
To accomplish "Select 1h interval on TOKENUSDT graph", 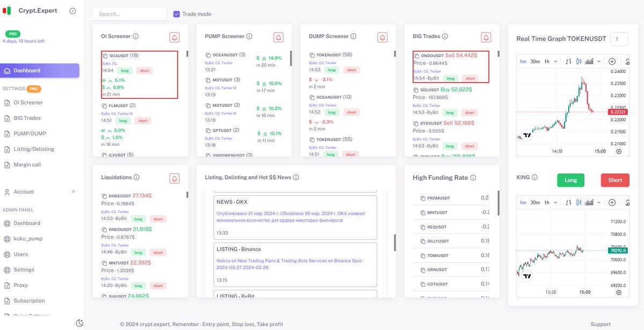I will 547,61.
